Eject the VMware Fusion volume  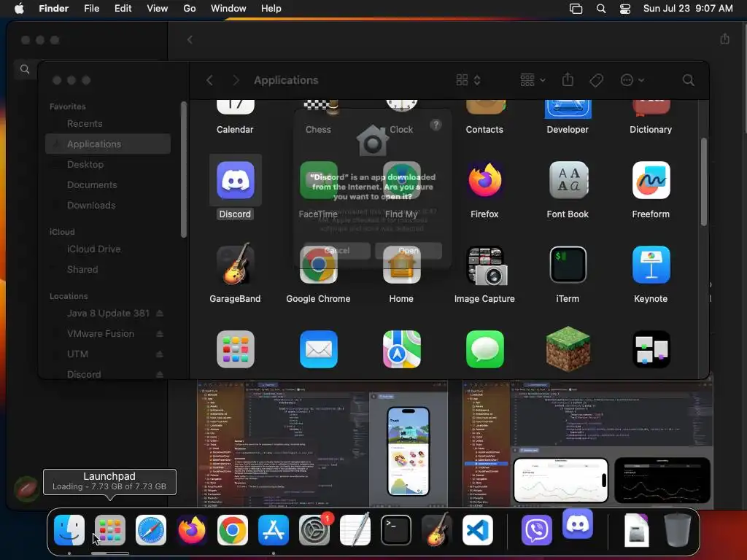tap(160, 334)
